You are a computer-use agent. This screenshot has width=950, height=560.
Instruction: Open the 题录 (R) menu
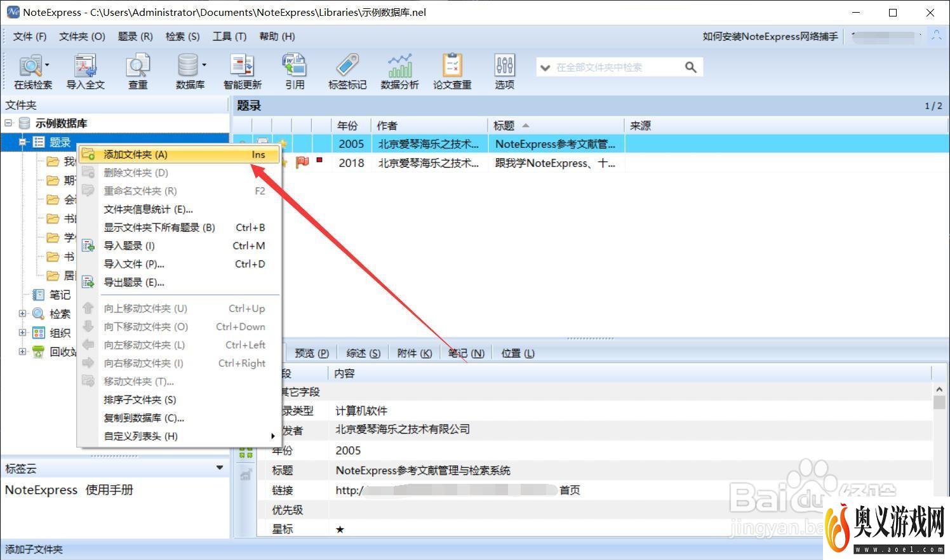135,36
